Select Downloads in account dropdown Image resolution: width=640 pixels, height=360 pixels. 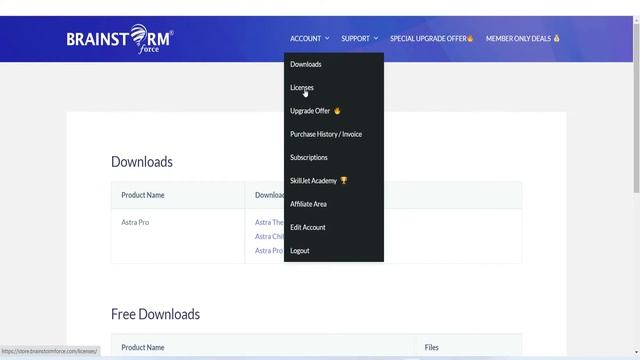coord(306,64)
